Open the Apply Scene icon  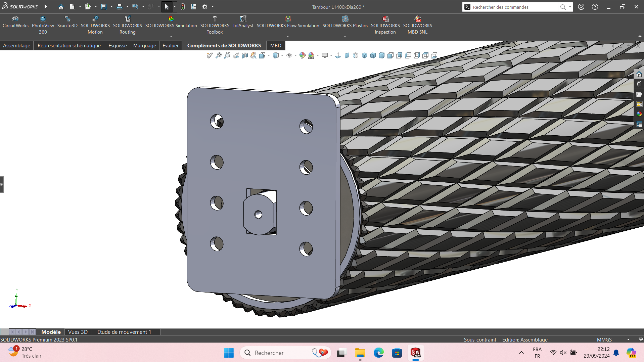(x=311, y=55)
